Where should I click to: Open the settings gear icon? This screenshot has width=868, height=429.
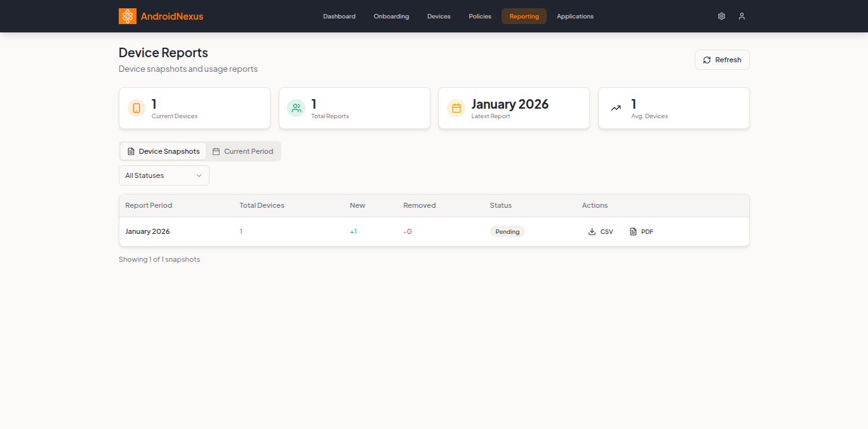721,16
